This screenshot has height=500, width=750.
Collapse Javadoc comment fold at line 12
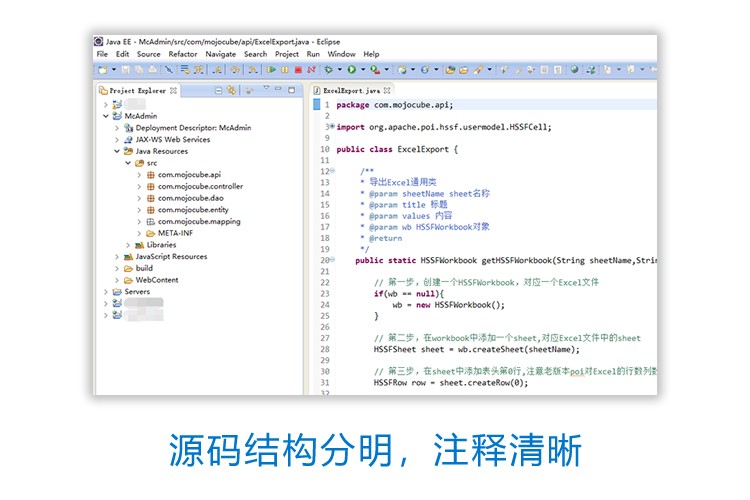[332, 170]
